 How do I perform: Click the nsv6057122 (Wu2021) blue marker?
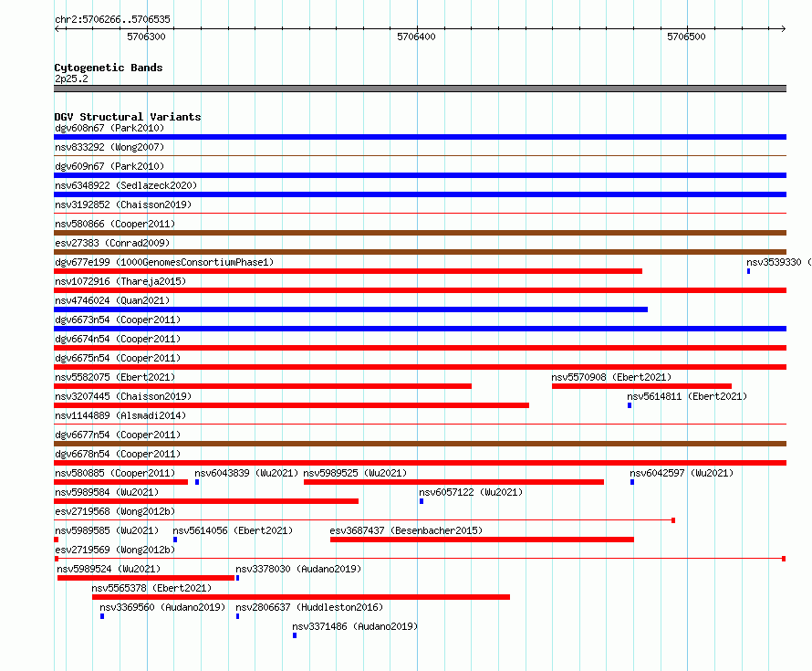422,501
